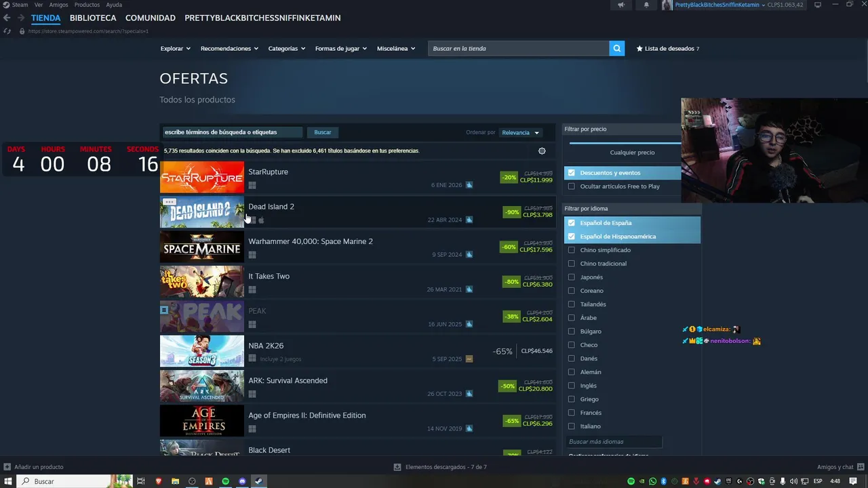Click the store search magnifier button
This screenshot has width=868, height=488.
616,48
